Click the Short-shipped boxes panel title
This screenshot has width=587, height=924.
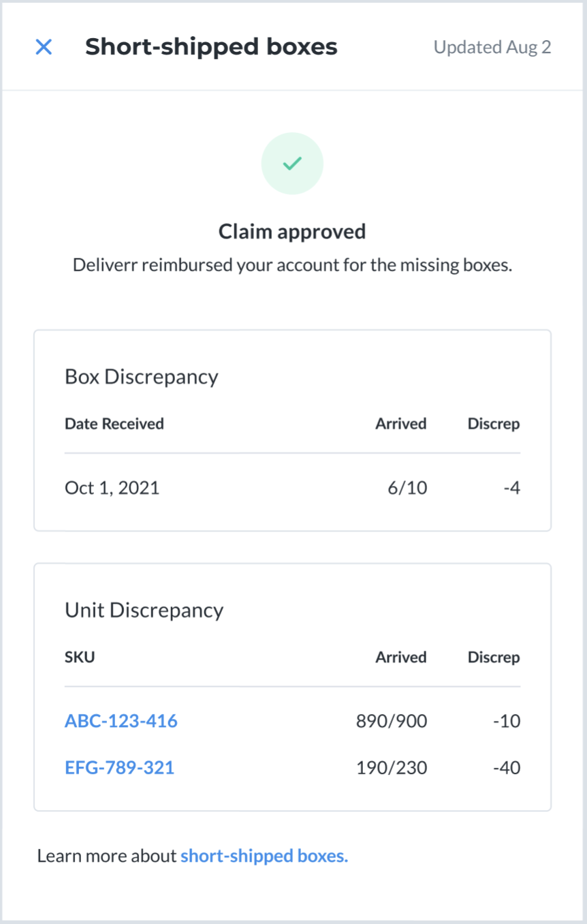pos(211,47)
